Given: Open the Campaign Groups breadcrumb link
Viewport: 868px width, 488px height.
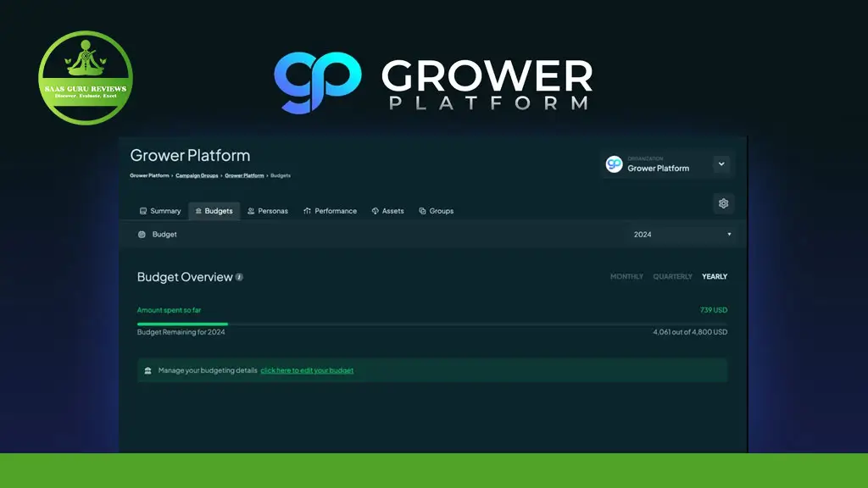Looking at the screenshot, I should click(197, 175).
